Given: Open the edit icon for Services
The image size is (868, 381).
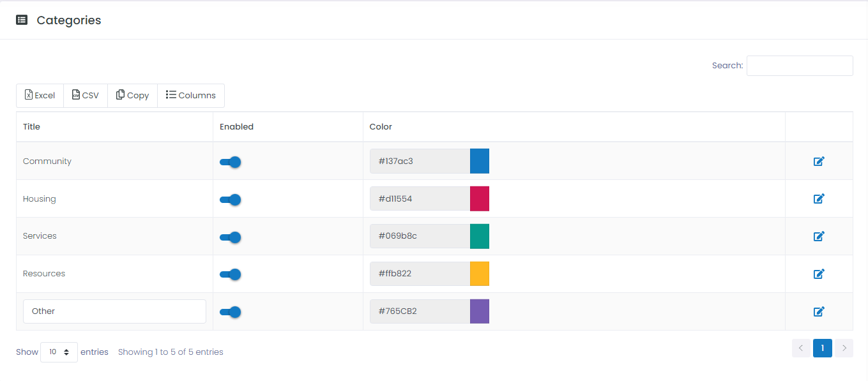Looking at the screenshot, I should coord(819,236).
